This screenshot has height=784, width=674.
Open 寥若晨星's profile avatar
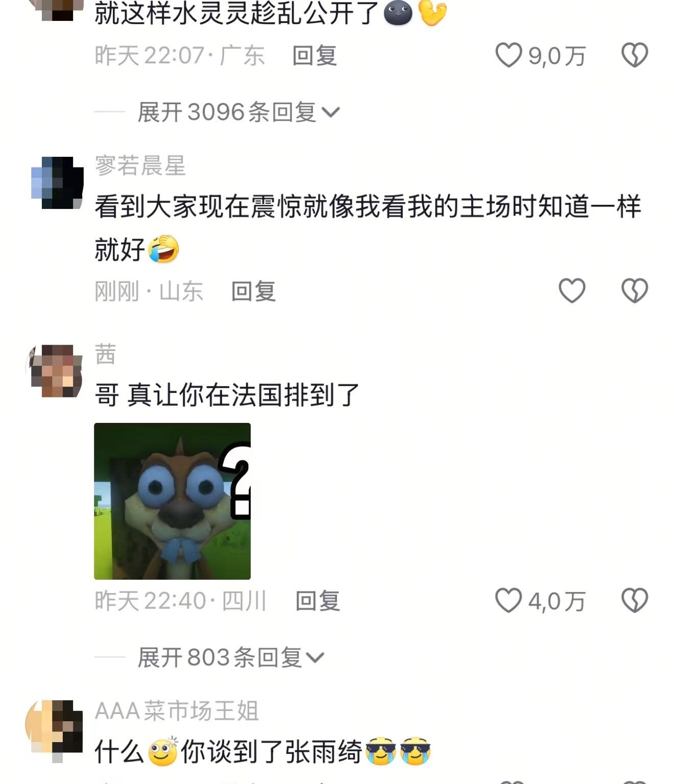coord(57,182)
